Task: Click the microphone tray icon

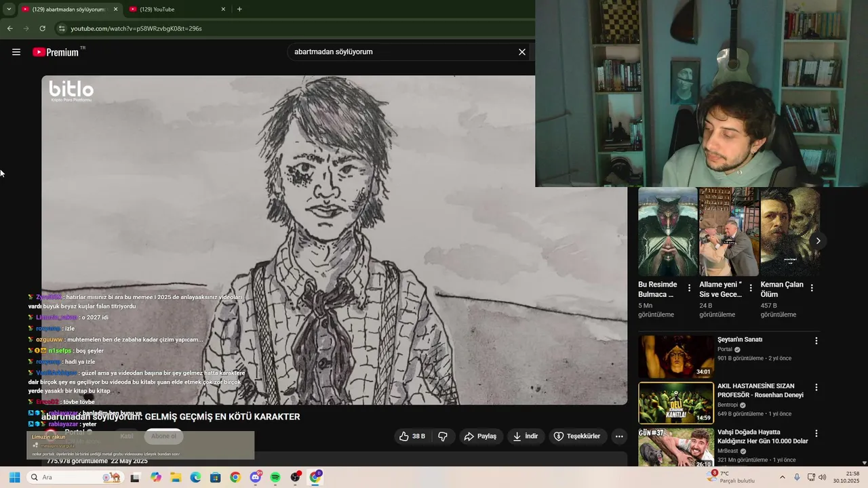Action: 797,477
